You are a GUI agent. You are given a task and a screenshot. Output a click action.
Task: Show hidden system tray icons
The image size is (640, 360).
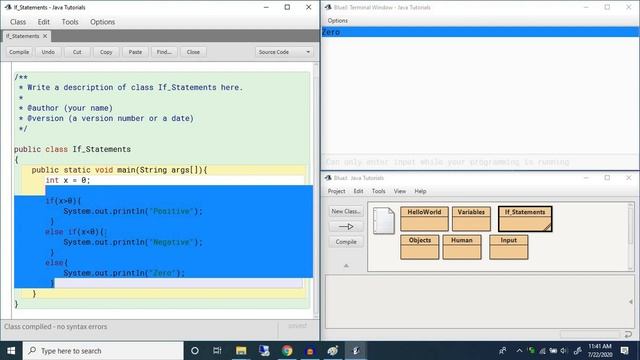click(519, 351)
